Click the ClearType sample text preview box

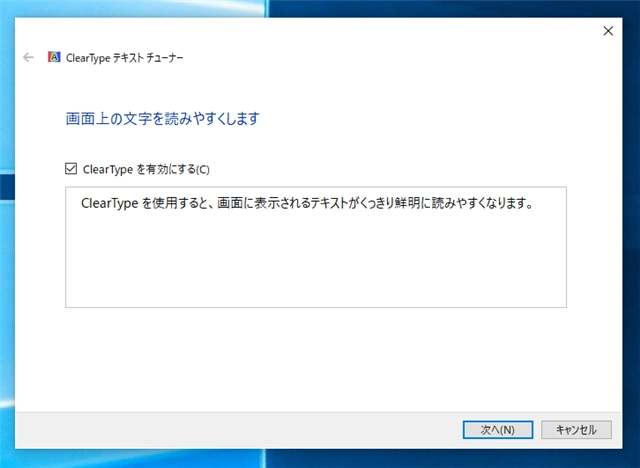pyautogui.click(x=316, y=247)
